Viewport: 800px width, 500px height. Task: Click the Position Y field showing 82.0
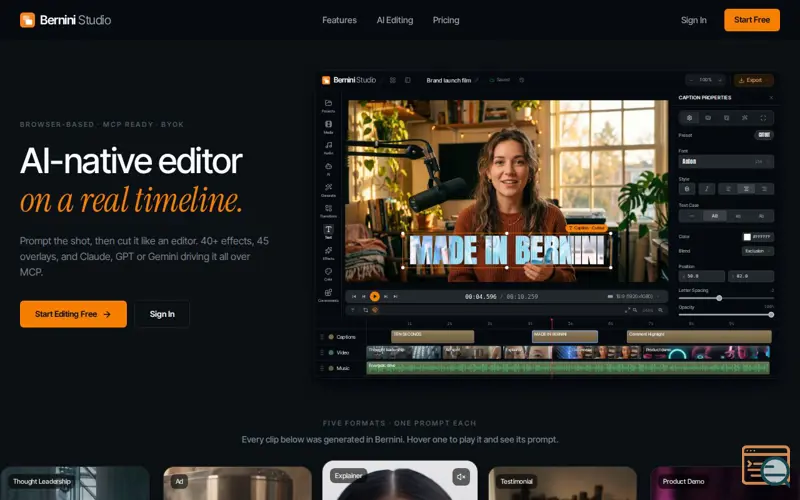751,276
